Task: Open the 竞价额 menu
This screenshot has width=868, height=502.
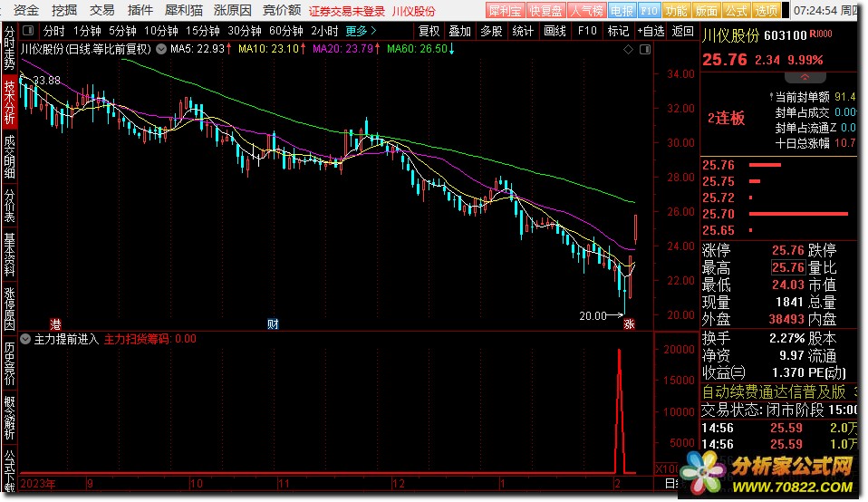Action: point(282,10)
